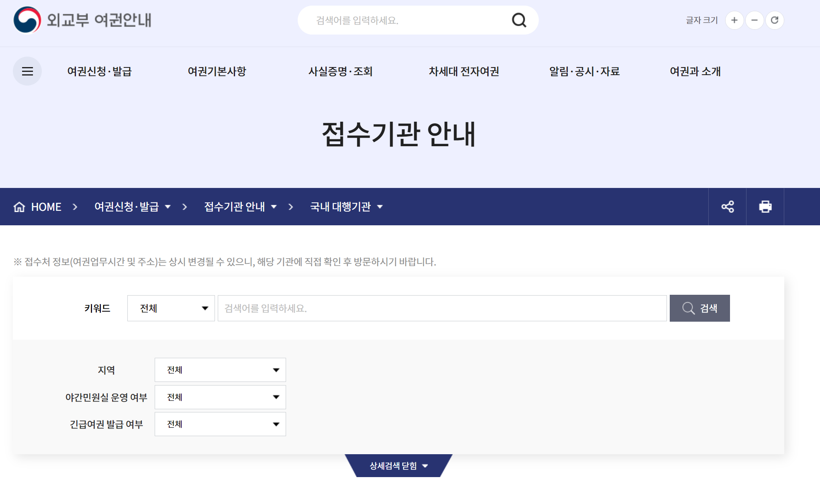Open 알림·공시·자료 menu
Viewport: 820px width, 504px height.
[x=584, y=71]
